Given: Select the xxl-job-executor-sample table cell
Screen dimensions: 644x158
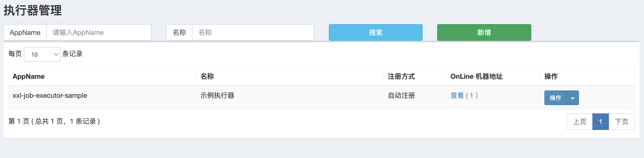Looking at the screenshot, I should point(50,96).
